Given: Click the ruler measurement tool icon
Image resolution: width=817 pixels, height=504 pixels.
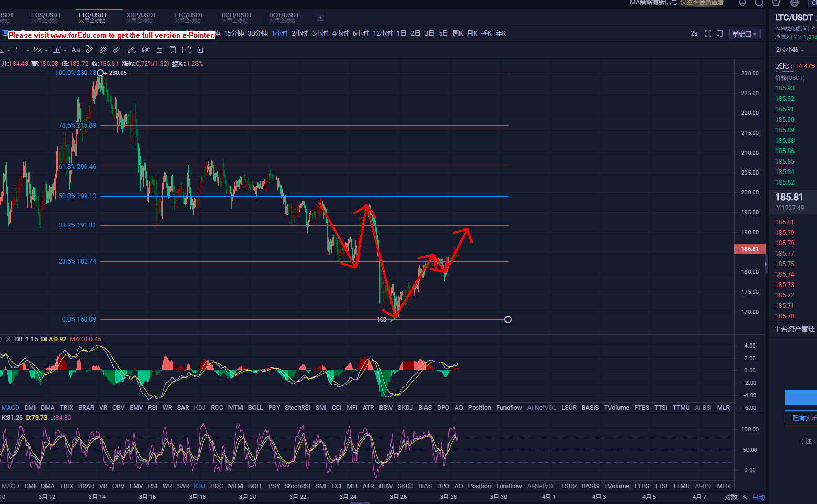Looking at the screenshot, I should click(x=117, y=50).
